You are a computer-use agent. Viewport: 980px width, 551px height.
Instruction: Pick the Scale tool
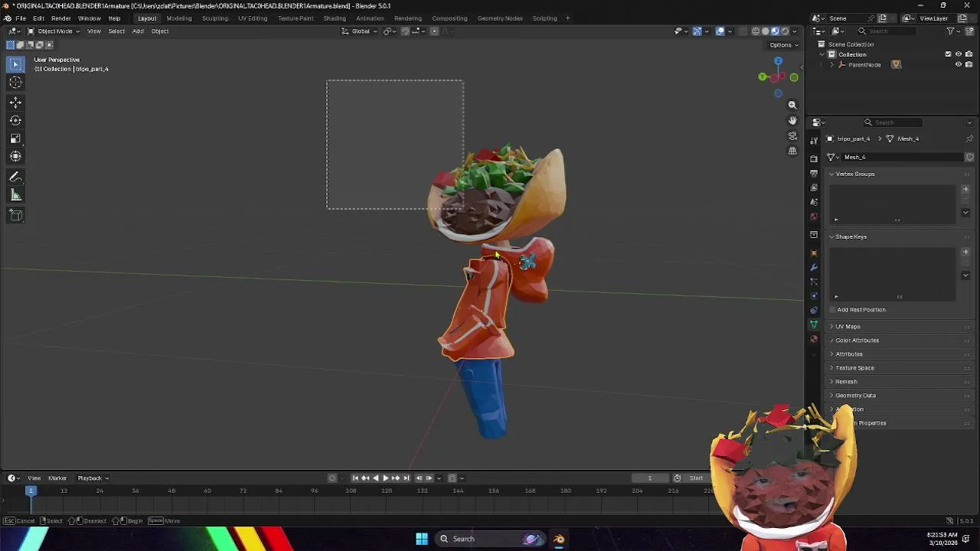[x=15, y=139]
